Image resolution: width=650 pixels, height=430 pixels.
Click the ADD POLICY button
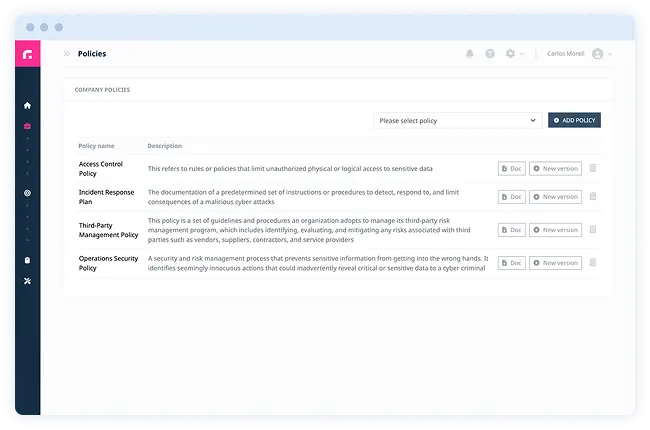point(574,120)
